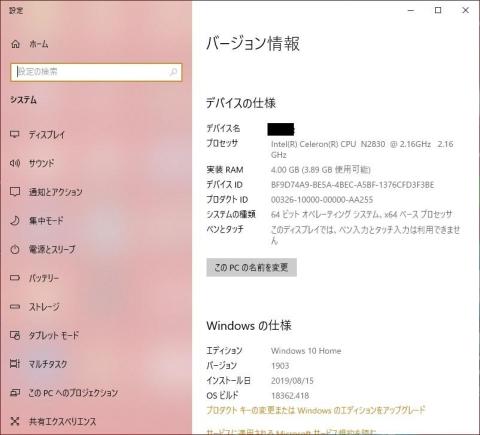Click the processor value Intel Celeron N2830
This screenshot has width=480, height=435.
362,149
